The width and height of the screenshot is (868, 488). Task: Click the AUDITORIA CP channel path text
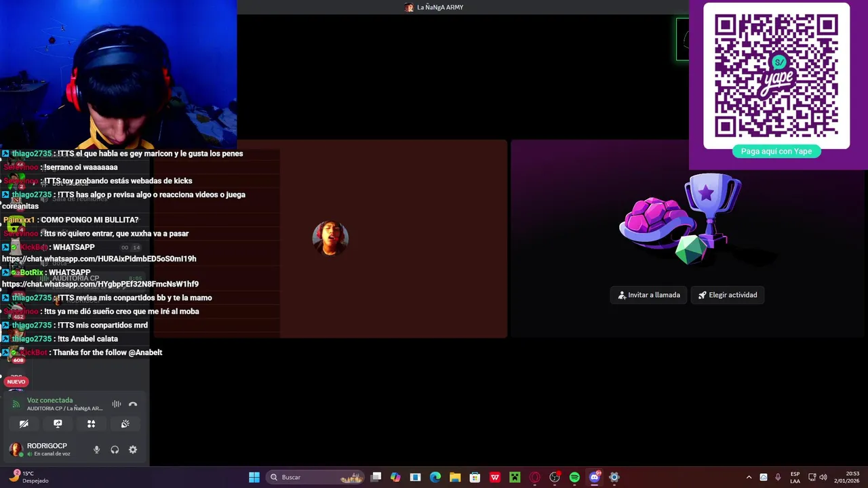64,409
